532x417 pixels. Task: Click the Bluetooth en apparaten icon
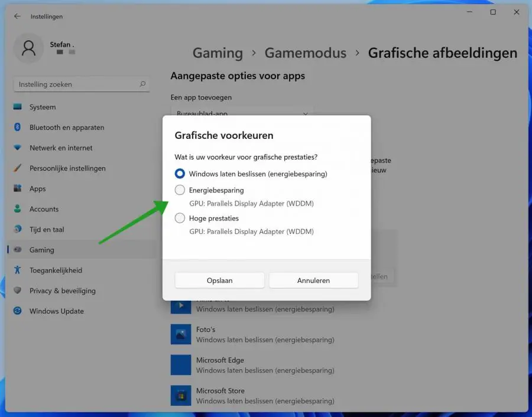pos(17,127)
